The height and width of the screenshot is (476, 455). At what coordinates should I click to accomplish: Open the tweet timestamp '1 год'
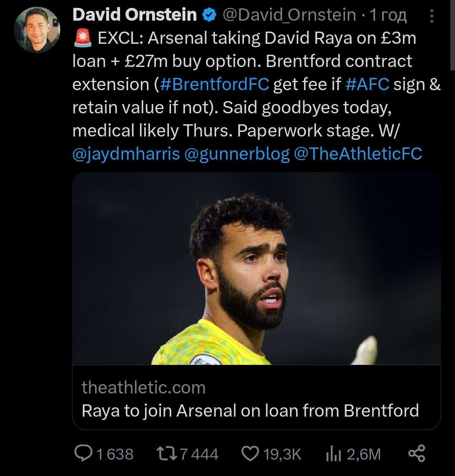coord(388,15)
